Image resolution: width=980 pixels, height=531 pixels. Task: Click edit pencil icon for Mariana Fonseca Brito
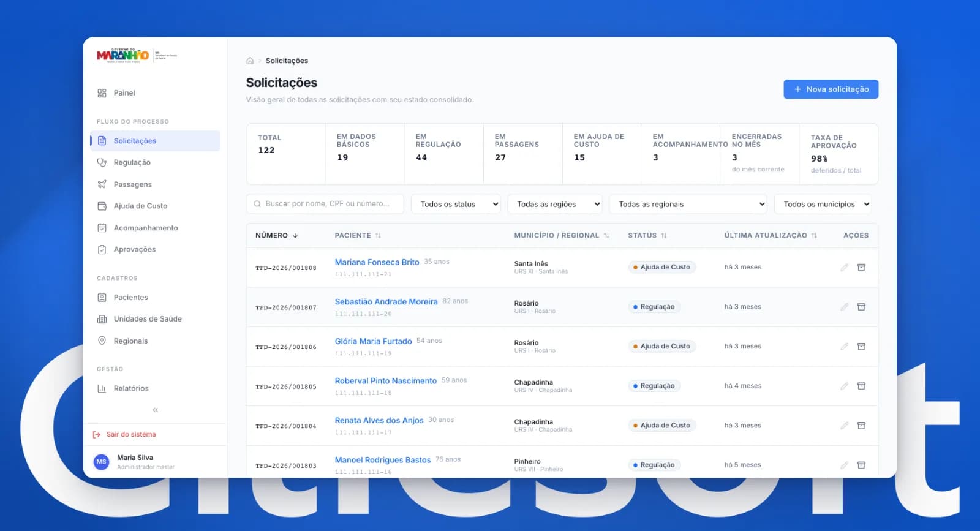point(844,268)
